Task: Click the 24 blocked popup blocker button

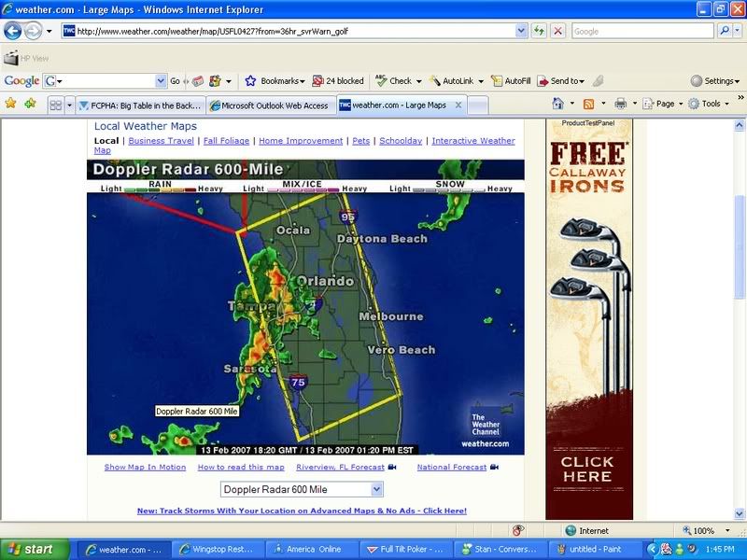Action: click(338, 81)
